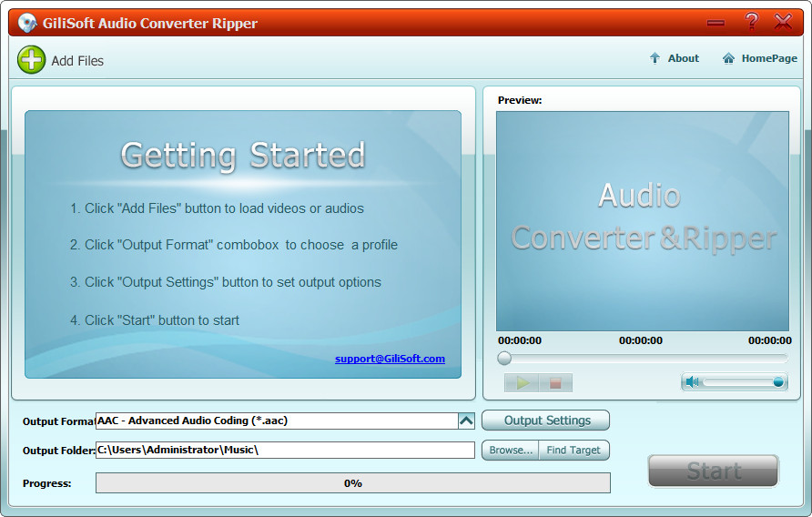Screen dimensions: 812x517
Task: Play the preview with the green play button
Action: tap(522, 383)
